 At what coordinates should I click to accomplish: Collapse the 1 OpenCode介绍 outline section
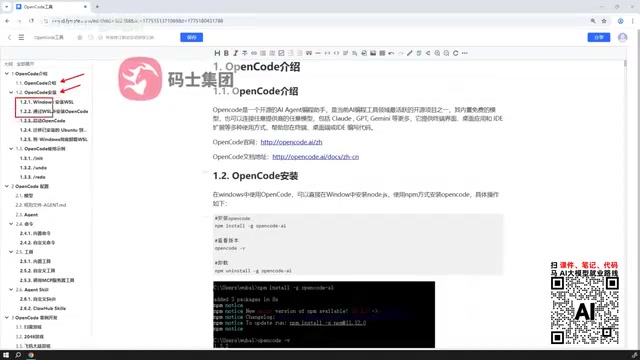[x=7, y=73]
